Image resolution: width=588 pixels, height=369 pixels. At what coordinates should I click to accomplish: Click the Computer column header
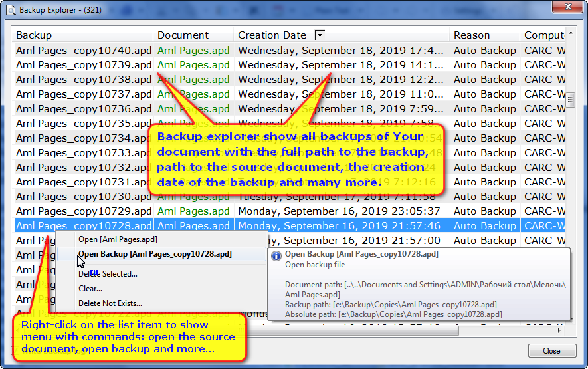tap(543, 35)
